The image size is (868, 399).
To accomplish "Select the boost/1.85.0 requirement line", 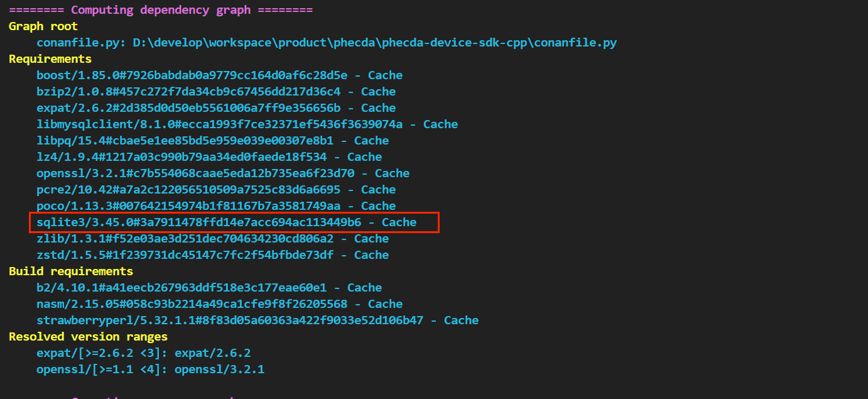I will pyautogui.click(x=219, y=75).
